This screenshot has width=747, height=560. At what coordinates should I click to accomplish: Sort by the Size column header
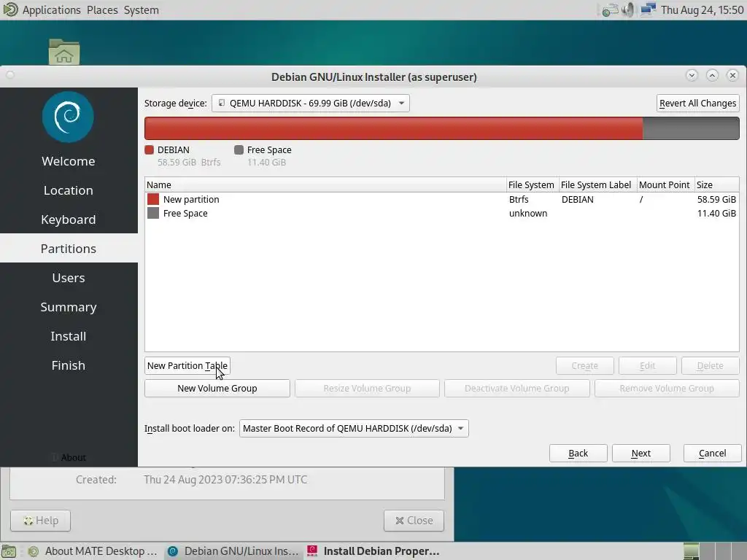[x=716, y=184]
